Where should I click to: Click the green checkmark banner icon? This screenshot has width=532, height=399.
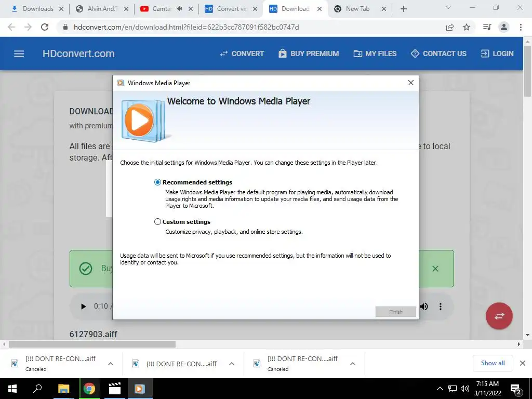[86, 269]
